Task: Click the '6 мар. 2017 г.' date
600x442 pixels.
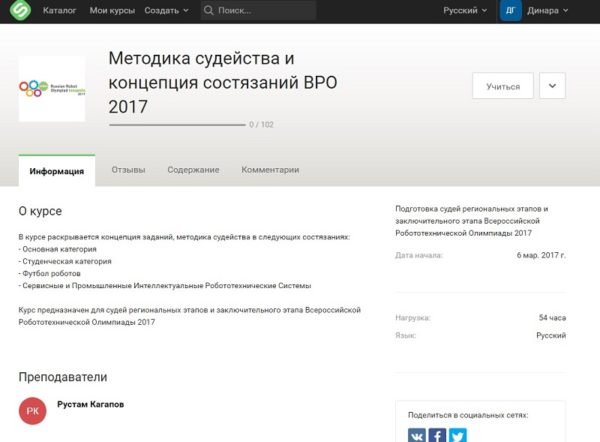Action: [x=541, y=255]
